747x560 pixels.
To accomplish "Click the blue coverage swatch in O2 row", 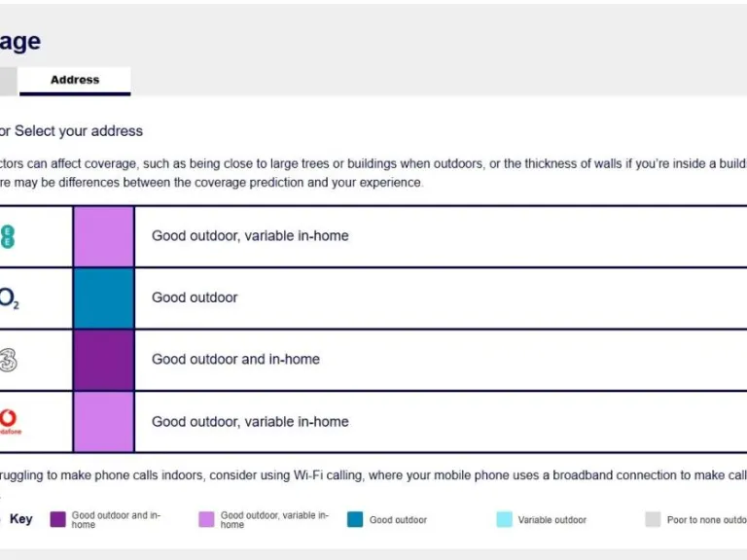I will point(103,298).
